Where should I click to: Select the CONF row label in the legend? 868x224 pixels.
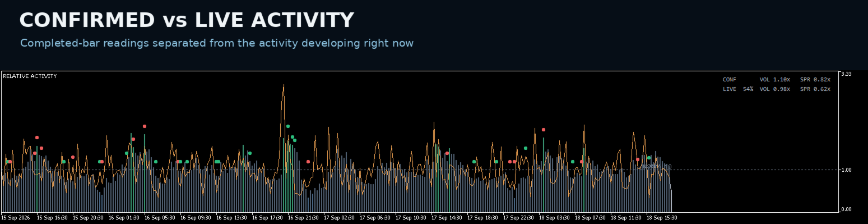pos(730,80)
